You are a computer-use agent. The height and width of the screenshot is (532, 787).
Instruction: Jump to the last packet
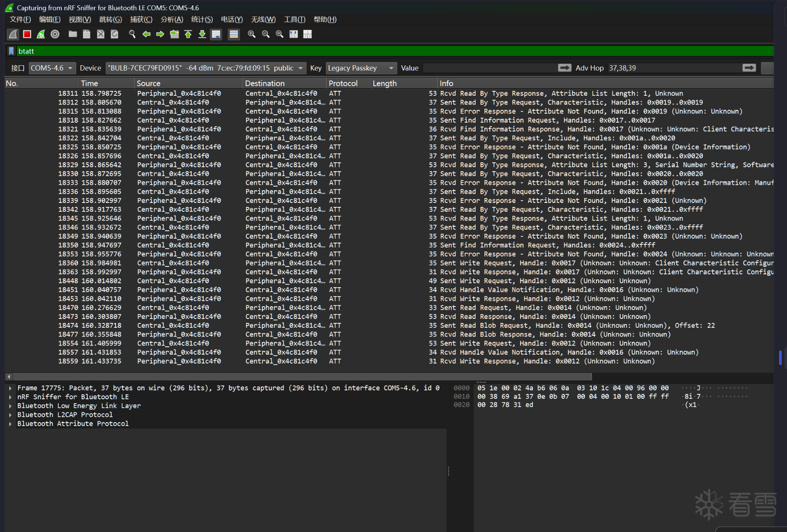point(202,34)
